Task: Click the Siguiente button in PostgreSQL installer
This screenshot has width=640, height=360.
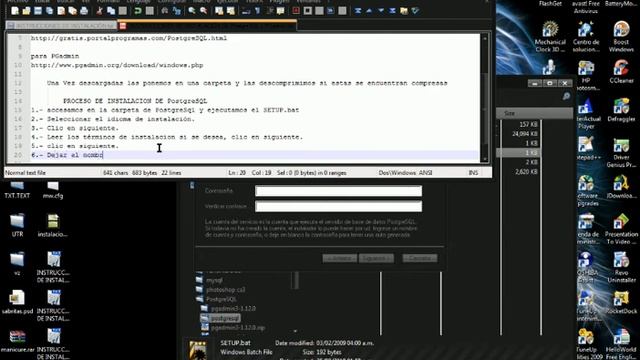Action: coord(376,258)
